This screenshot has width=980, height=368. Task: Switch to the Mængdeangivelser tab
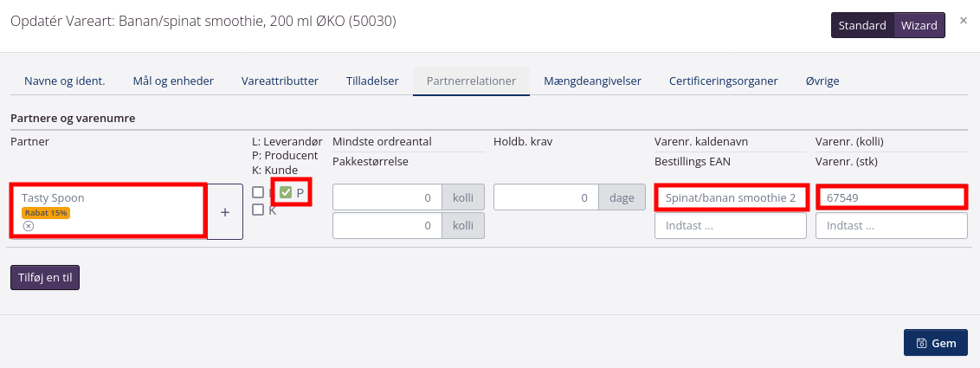tap(592, 81)
